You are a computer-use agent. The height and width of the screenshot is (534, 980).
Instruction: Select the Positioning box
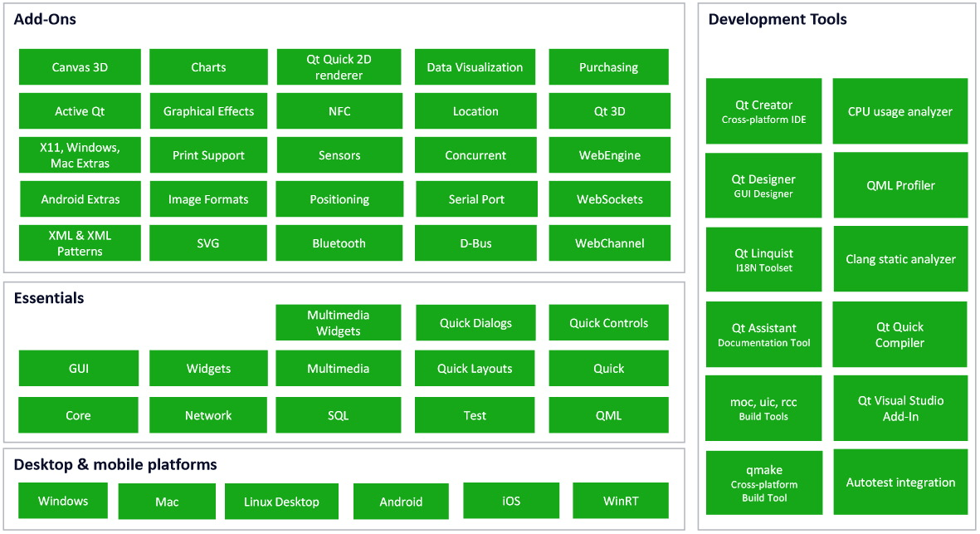tap(339, 198)
